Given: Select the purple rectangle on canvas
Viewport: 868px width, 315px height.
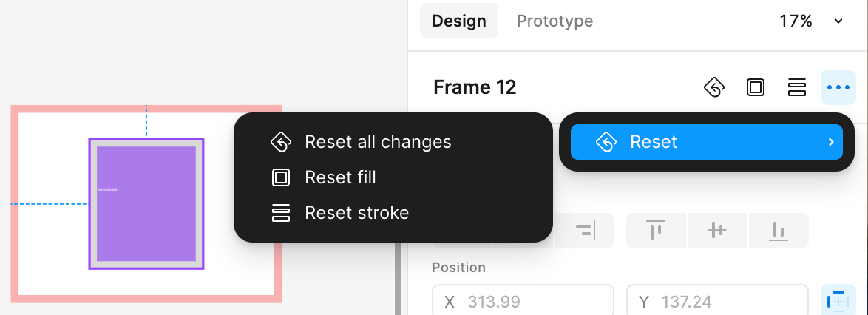Looking at the screenshot, I should pos(146,204).
